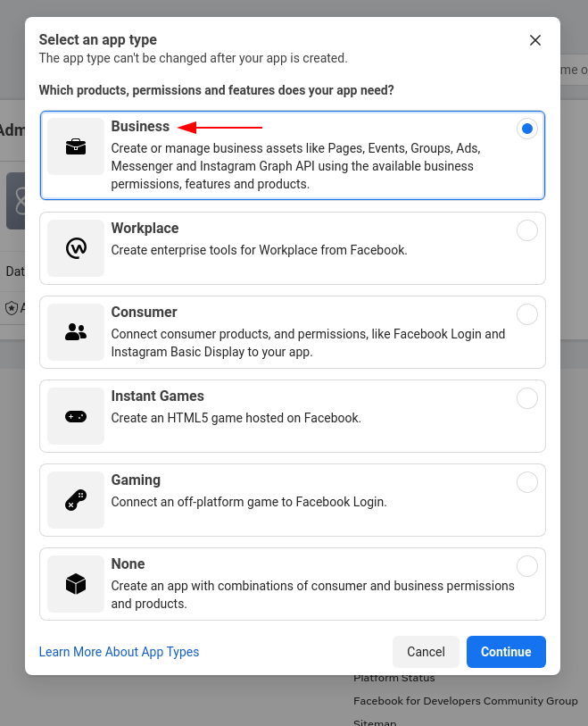Click the Cancel button
Viewport: 588px width, 726px height.
click(x=426, y=652)
